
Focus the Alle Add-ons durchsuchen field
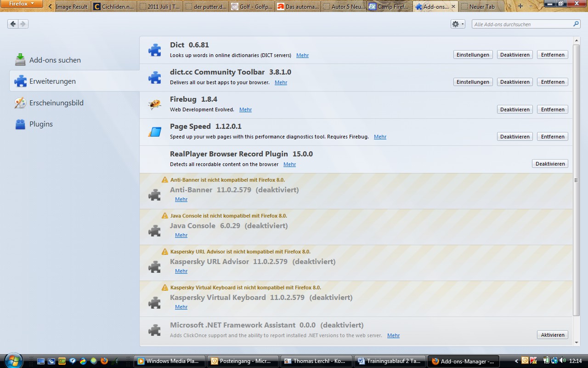point(521,24)
